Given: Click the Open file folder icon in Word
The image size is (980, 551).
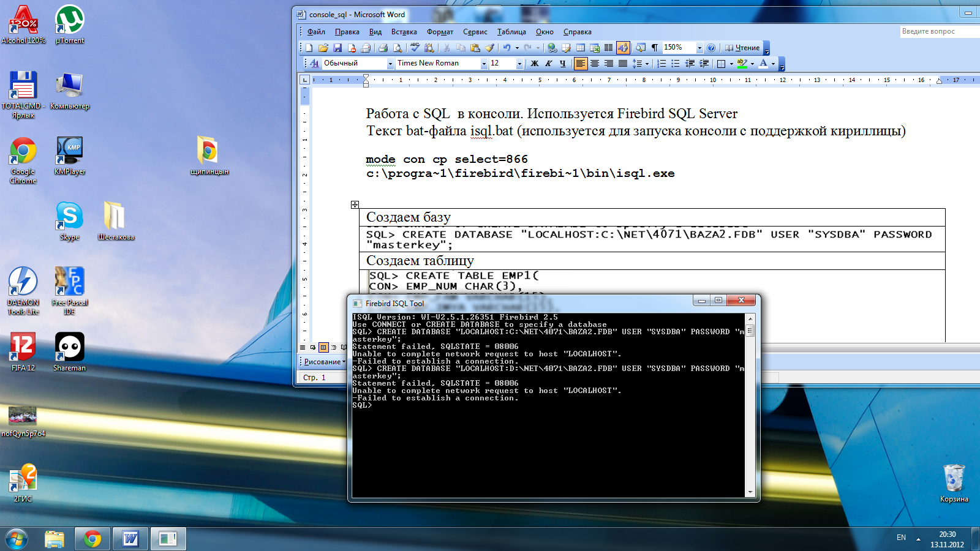Looking at the screenshot, I should (x=323, y=48).
